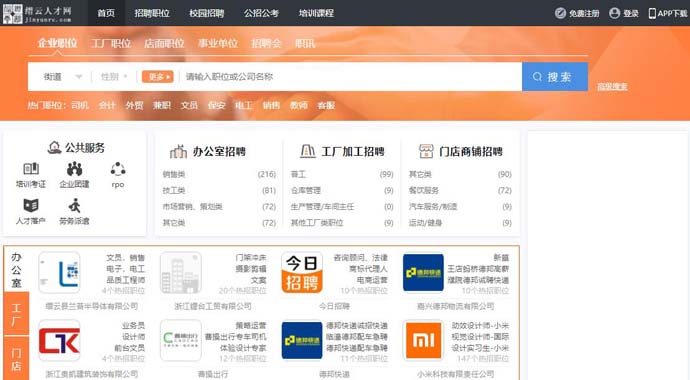Open 招聘职位 in top navigation
This screenshot has width=690, height=380.
pos(152,13)
